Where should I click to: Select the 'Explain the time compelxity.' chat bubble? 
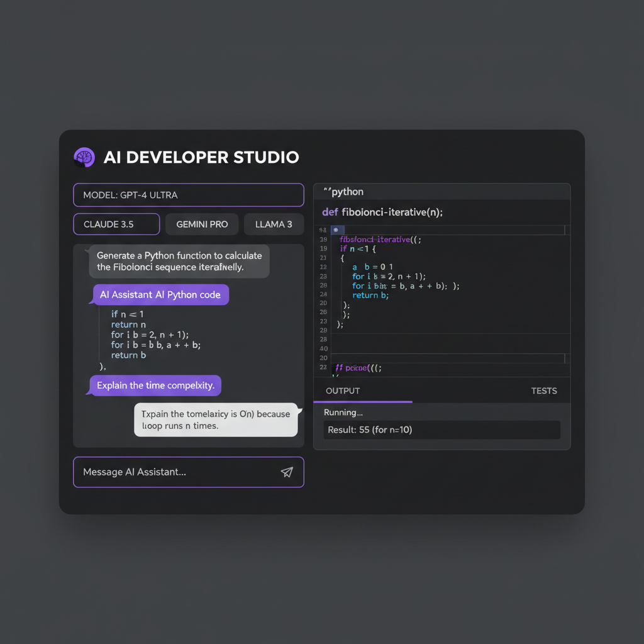(155, 386)
